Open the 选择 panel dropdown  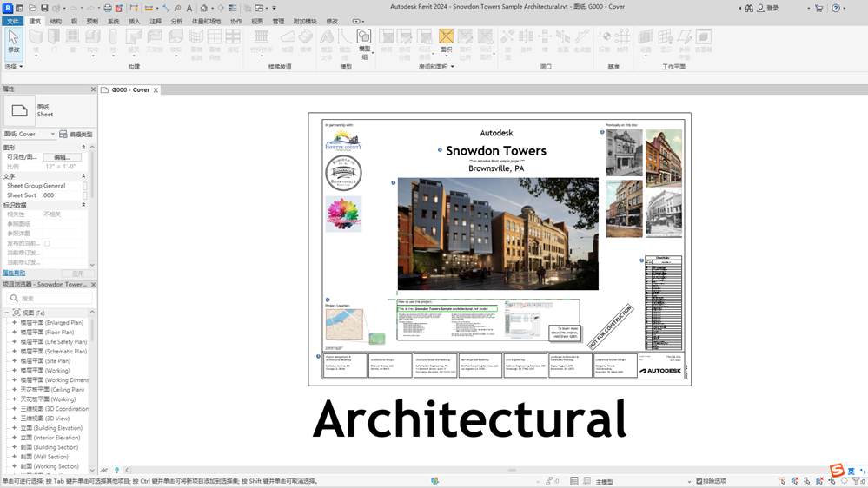click(14, 66)
